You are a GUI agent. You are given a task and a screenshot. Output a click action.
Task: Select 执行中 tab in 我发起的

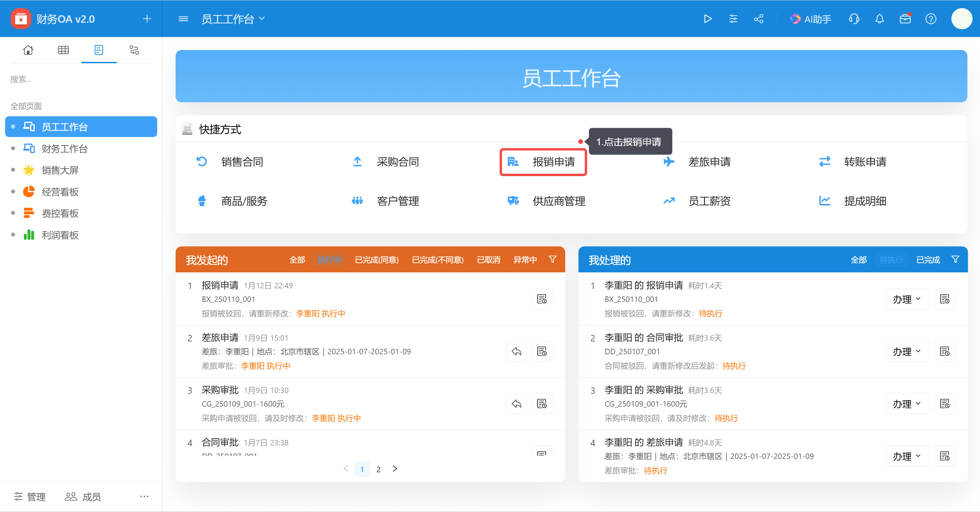pos(329,260)
